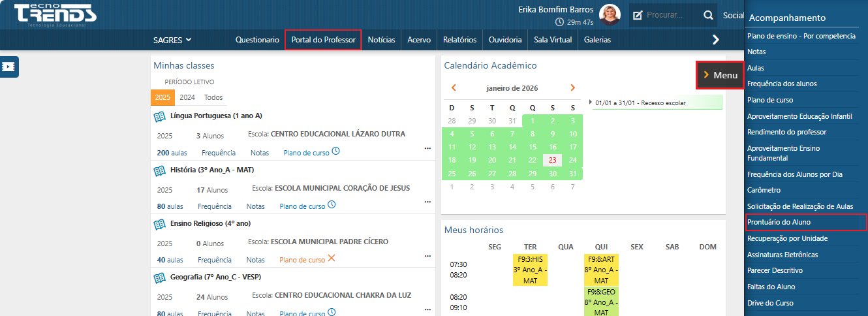
Task: Open the Questionario menu item
Action: (257, 40)
